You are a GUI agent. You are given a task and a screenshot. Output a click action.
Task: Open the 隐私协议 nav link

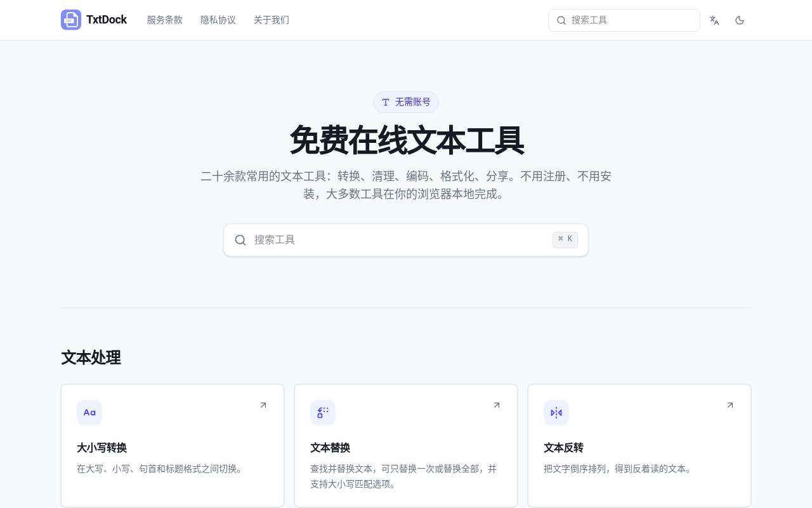[218, 20]
